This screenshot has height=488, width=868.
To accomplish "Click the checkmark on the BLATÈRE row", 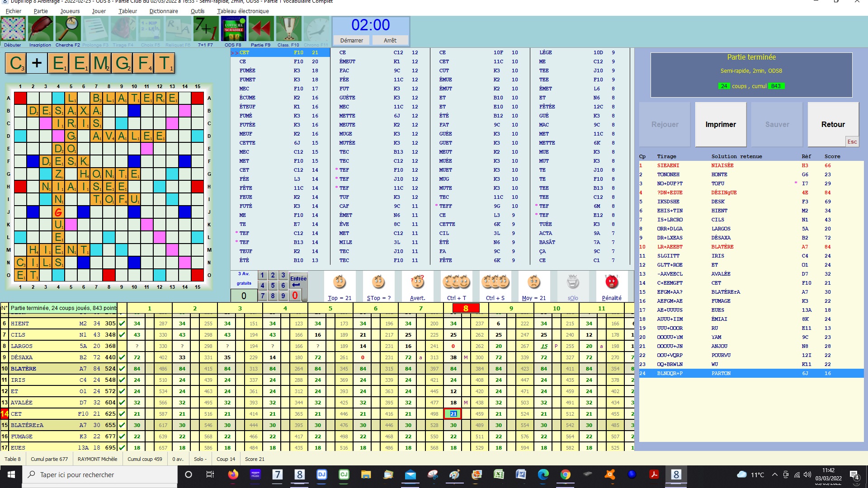I will (122, 369).
